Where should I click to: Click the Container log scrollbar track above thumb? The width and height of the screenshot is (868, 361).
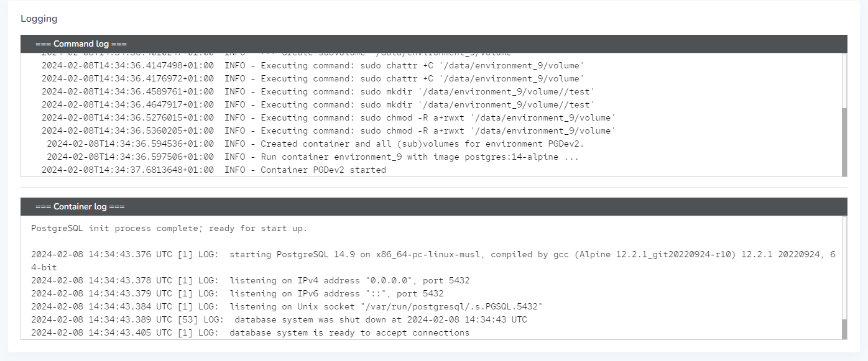pos(844,267)
